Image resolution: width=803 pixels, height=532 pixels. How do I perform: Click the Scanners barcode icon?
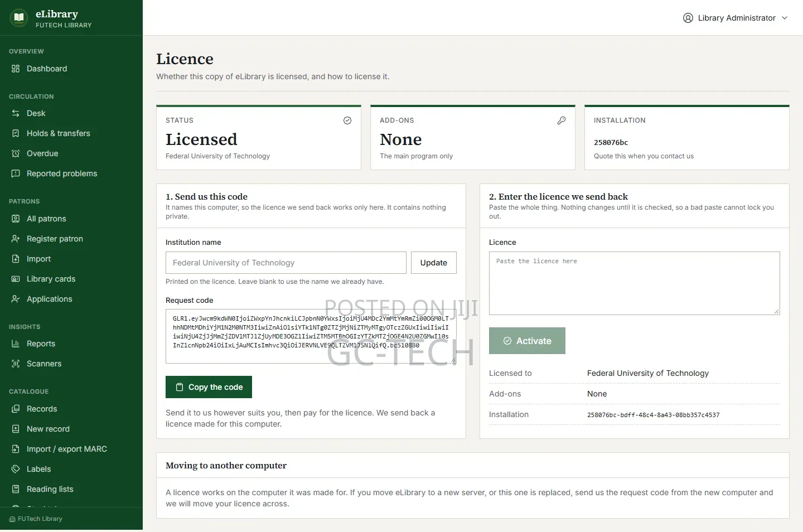click(x=16, y=364)
